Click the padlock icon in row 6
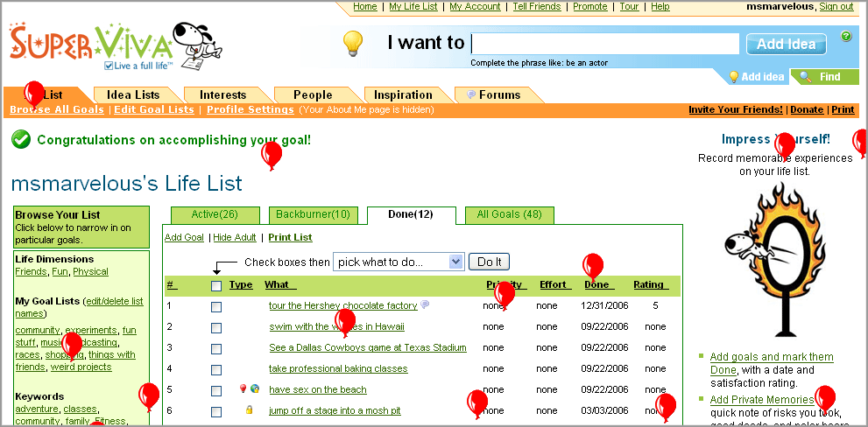Screen dimensions: 868x427 (249, 409)
